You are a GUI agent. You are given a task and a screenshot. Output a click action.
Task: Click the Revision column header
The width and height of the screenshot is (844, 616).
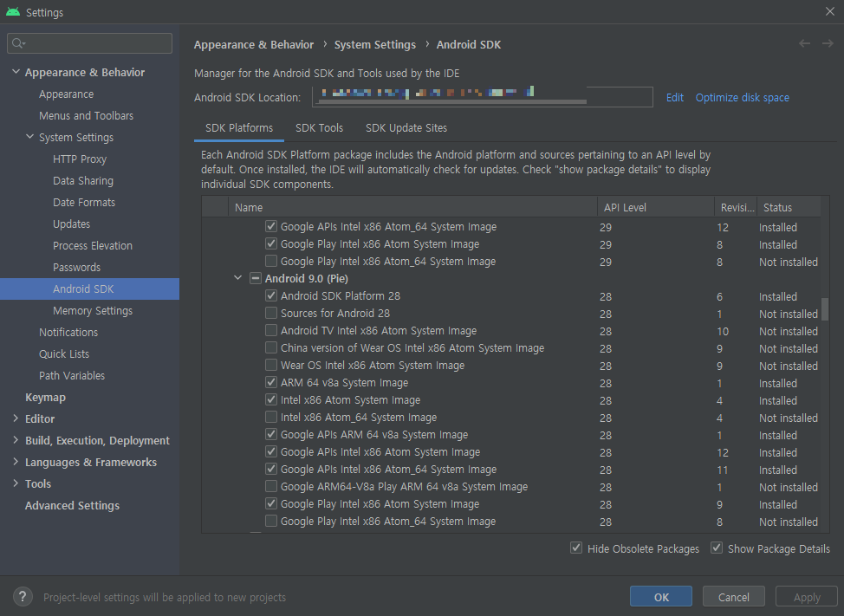coord(736,207)
